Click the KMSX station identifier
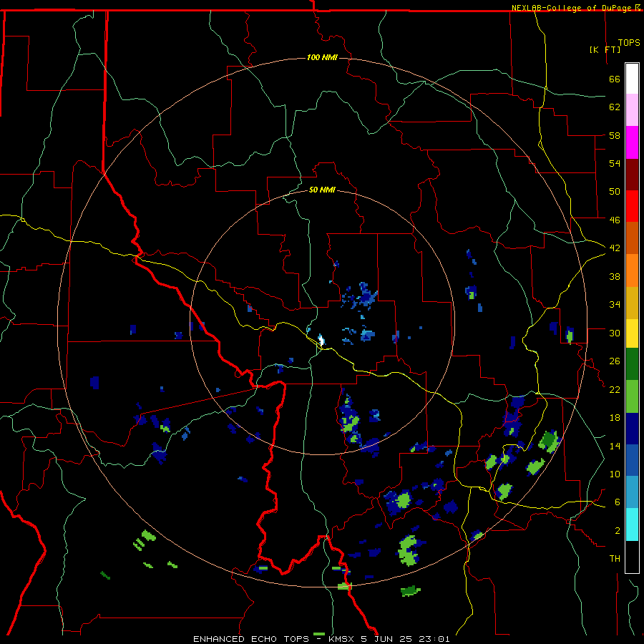 click(341, 639)
